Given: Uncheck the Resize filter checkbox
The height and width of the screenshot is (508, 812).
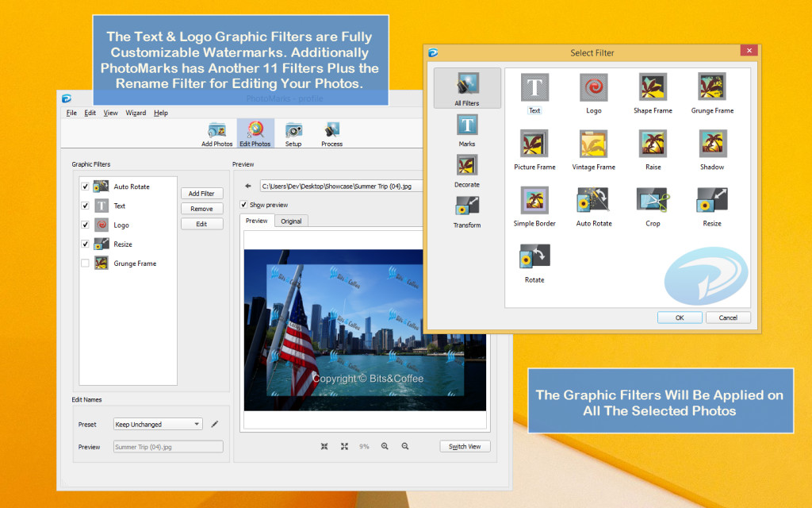Looking at the screenshot, I should pos(85,244).
